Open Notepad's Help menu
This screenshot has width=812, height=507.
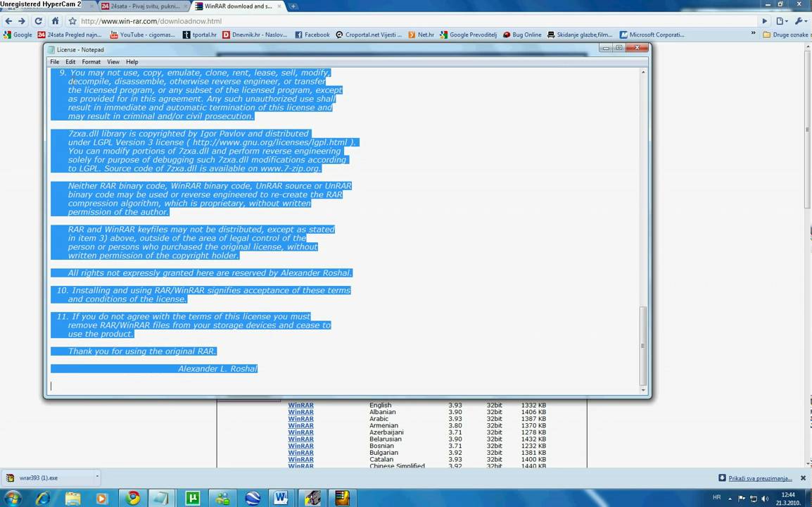[132, 62]
